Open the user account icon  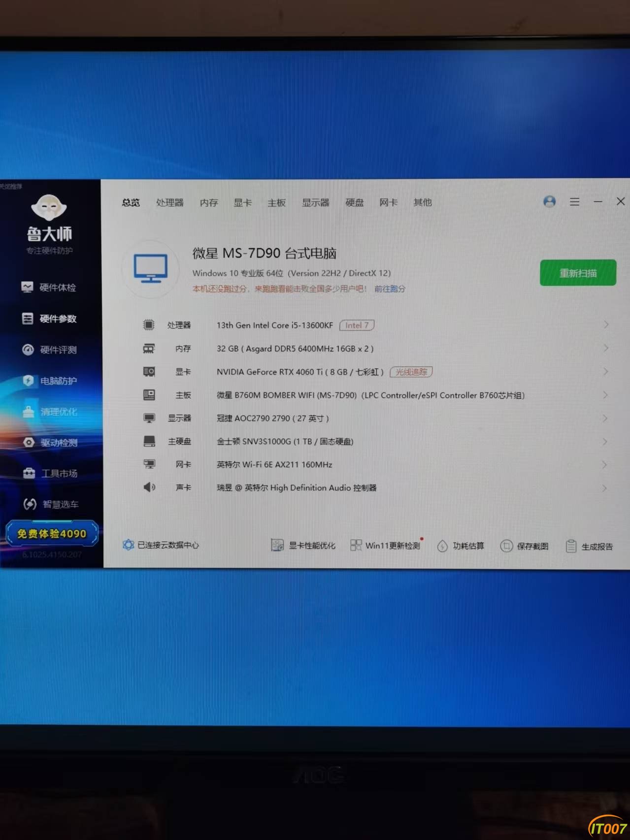coord(549,201)
